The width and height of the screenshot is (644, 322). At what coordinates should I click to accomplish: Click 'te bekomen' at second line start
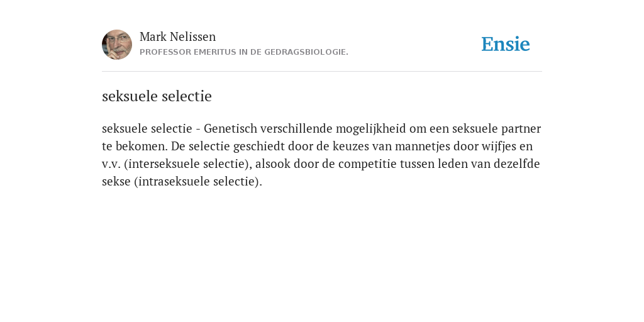(135, 146)
